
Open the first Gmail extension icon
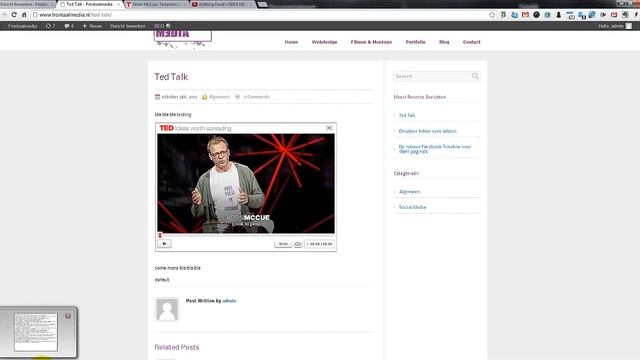pos(525,15)
